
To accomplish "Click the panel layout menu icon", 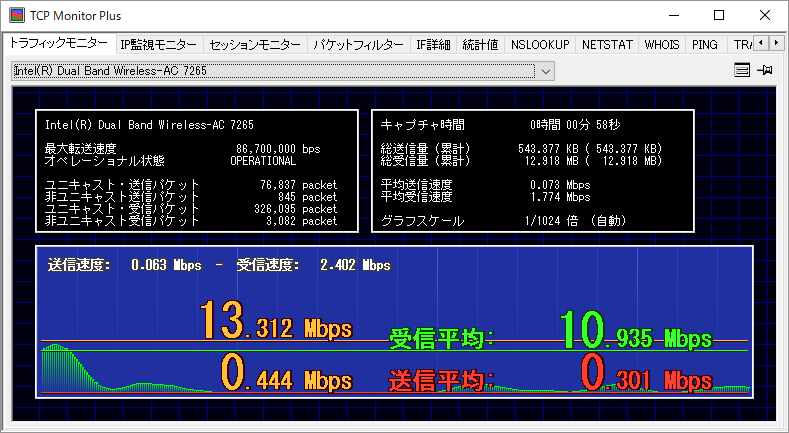I will 742,71.
